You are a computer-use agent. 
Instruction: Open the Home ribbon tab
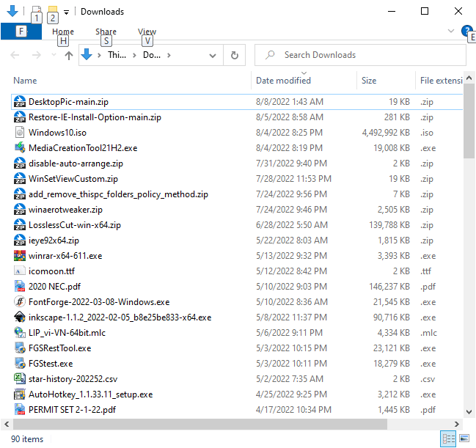[63, 32]
